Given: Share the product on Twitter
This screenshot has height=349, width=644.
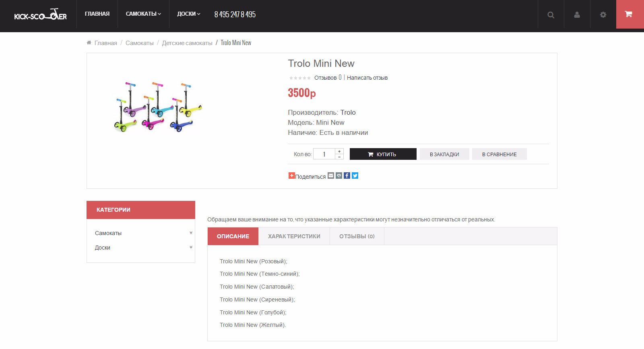Looking at the screenshot, I should (x=355, y=176).
